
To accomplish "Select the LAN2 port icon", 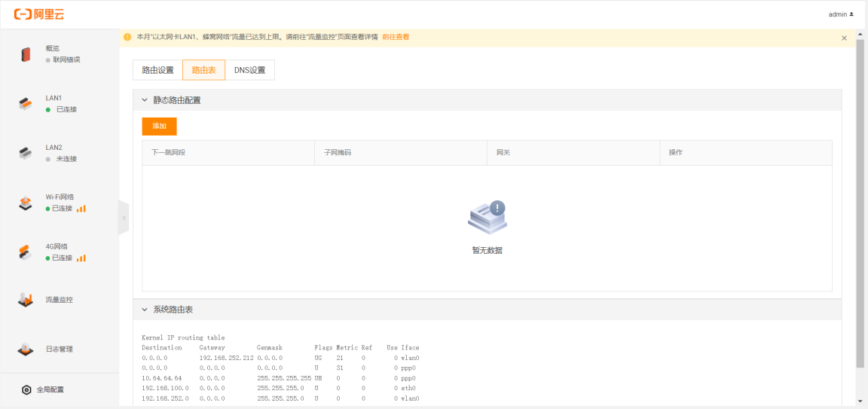I will pyautogui.click(x=26, y=154).
